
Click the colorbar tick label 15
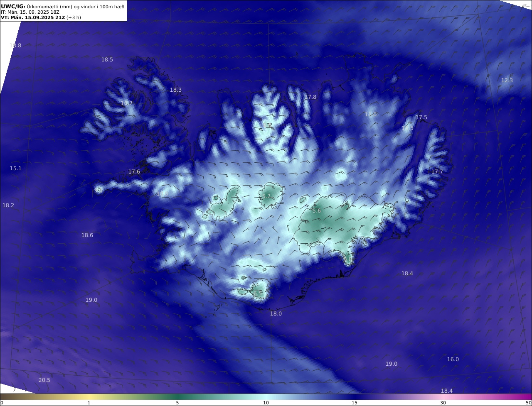(355, 403)
